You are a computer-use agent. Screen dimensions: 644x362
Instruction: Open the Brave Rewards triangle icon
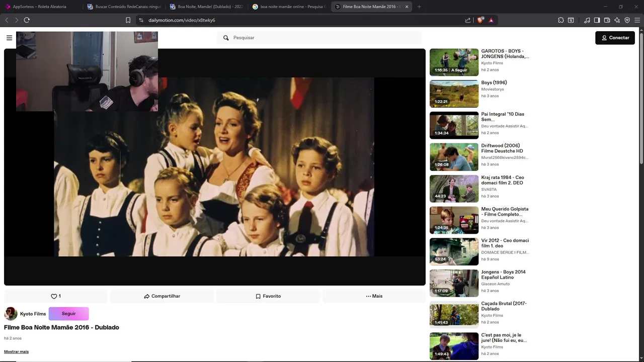click(x=491, y=20)
